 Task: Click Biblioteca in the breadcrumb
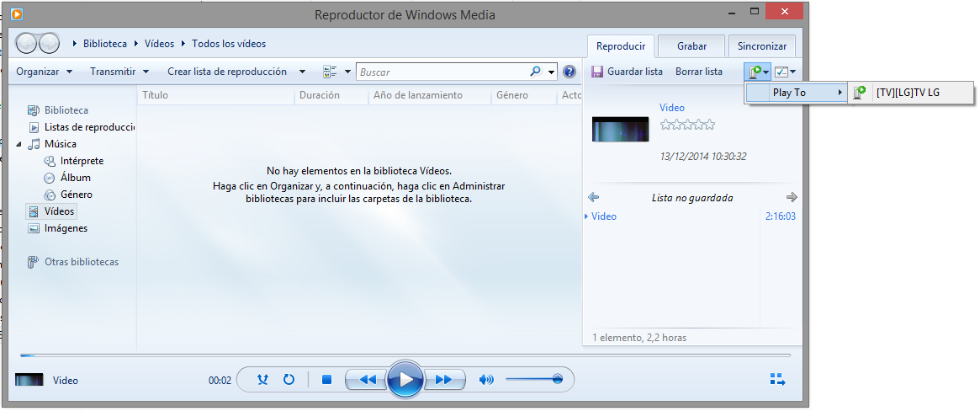click(104, 44)
